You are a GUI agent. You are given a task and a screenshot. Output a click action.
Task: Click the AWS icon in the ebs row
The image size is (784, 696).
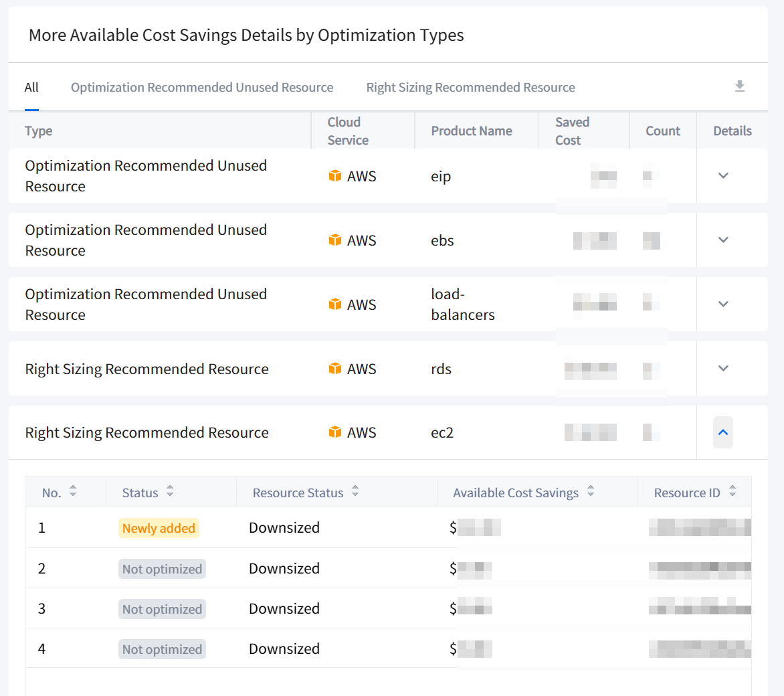pyautogui.click(x=335, y=240)
